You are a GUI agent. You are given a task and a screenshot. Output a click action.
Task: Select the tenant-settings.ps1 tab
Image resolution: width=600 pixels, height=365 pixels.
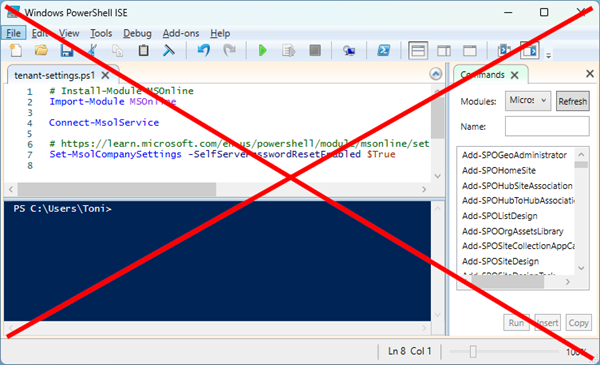[55, 75]
